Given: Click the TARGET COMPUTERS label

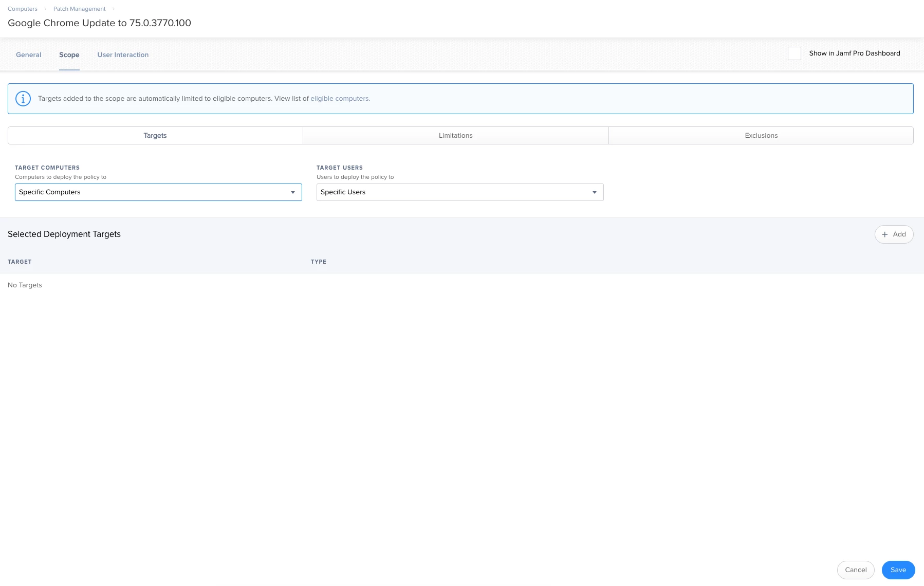Looking at the screenshot, I should click(x=47, y=168).
